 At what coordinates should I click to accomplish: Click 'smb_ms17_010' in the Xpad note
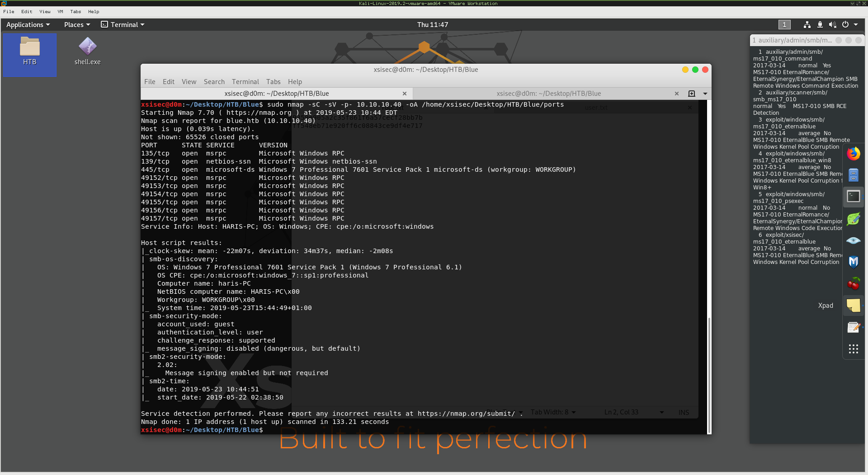(x=775, y=99)
